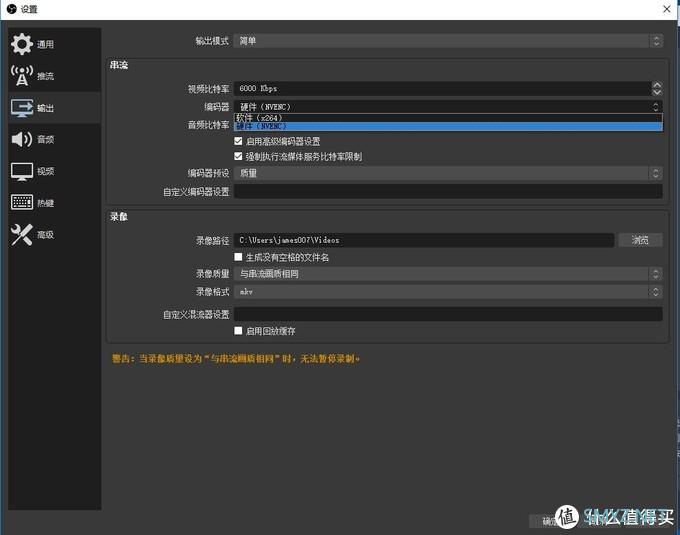Click the 推流 sidebar label
680x535 pixels.
pos(45,76)
